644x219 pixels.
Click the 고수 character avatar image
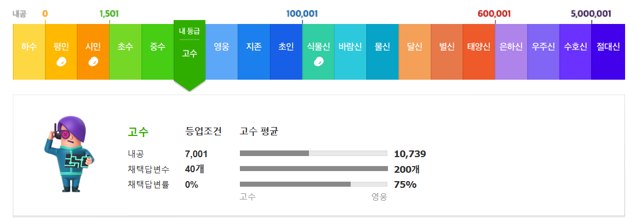click(x=69, y=154)
